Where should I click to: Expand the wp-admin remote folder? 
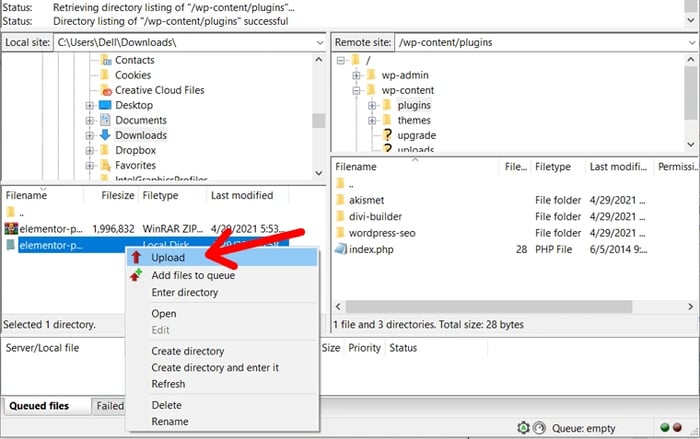tap(355, 75)
